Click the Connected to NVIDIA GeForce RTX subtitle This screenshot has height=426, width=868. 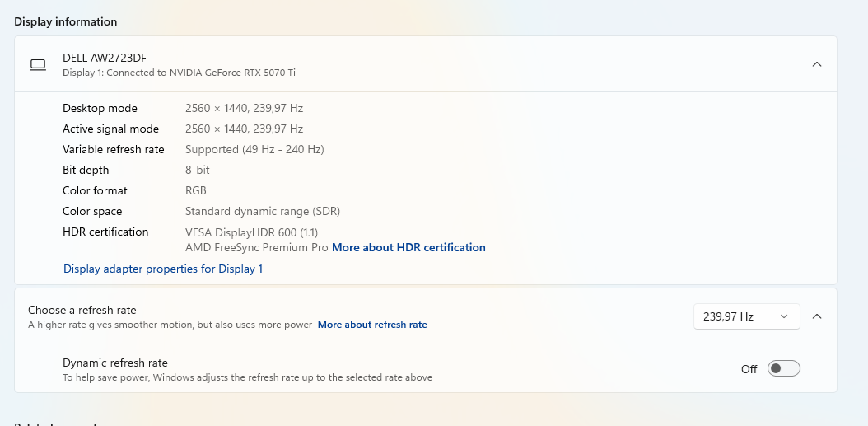(179, 73)
